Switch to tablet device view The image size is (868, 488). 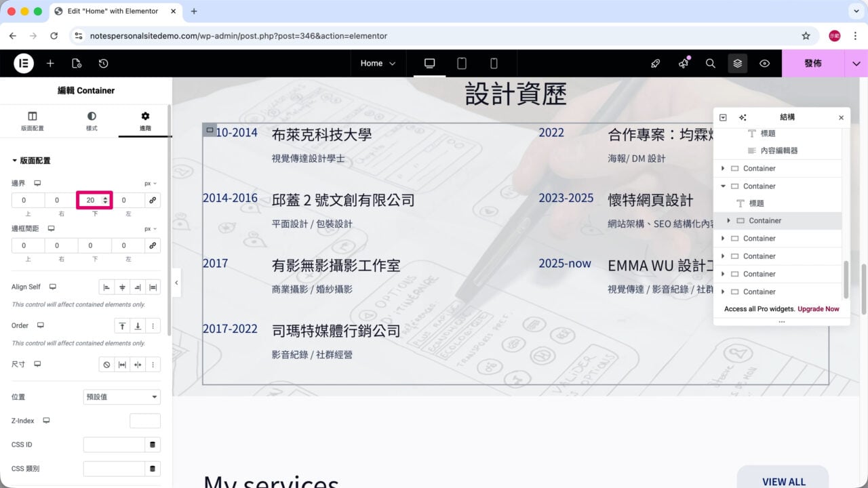462,63
